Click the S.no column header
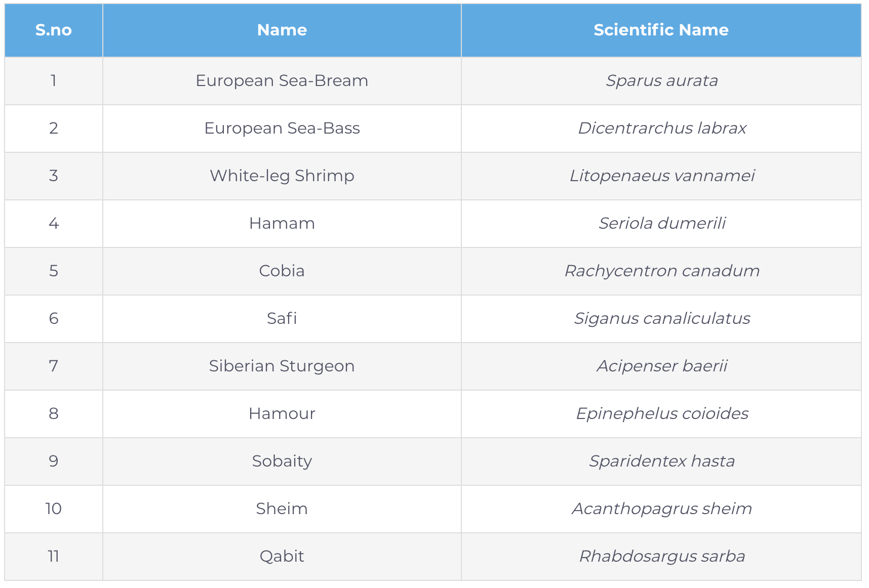Image resolution: width=869 pixels, height=588 pixels. [x=54, y=30]
